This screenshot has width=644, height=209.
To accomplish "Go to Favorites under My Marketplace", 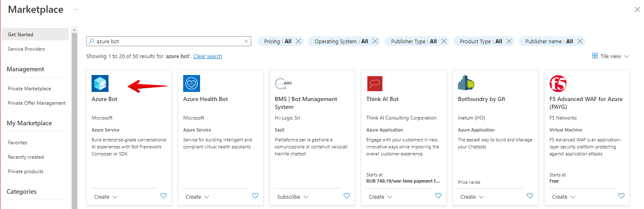I will [x=17, y=142].
